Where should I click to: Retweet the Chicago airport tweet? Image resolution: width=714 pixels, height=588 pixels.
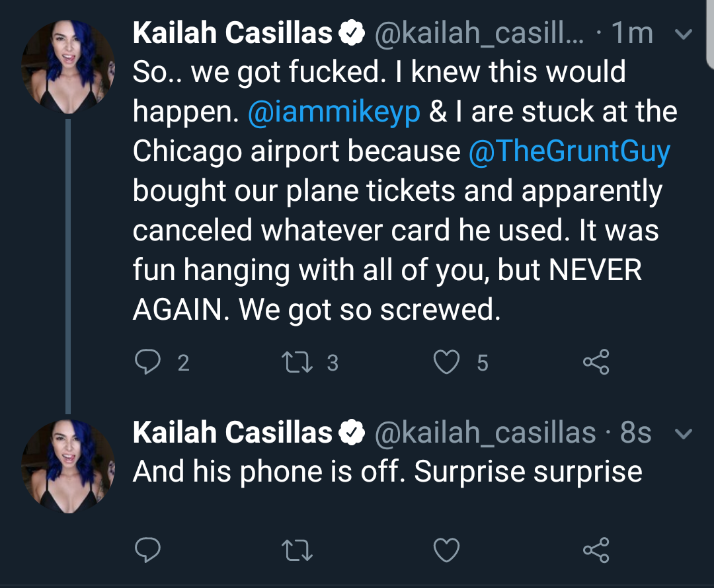pyautogui.click(x=297, y=362)
